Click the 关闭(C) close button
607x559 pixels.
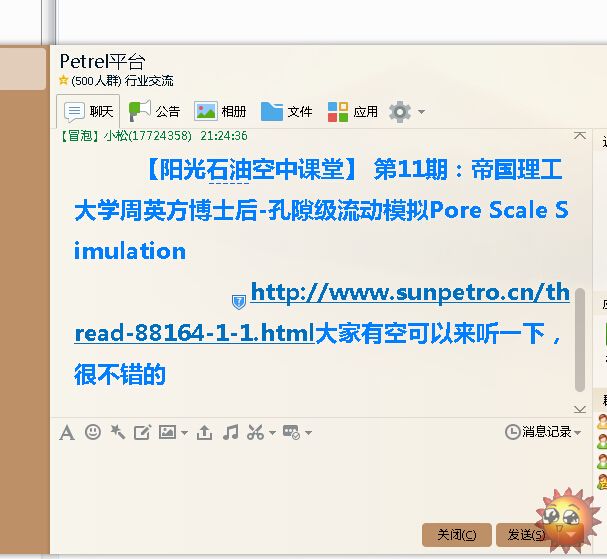tap(457, 535)
